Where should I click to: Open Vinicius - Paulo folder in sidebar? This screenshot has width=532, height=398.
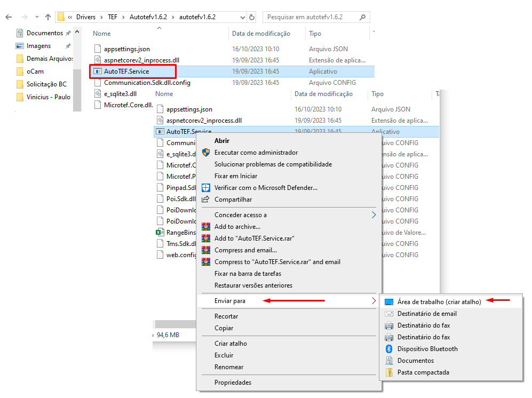click(x=48, y=97)
